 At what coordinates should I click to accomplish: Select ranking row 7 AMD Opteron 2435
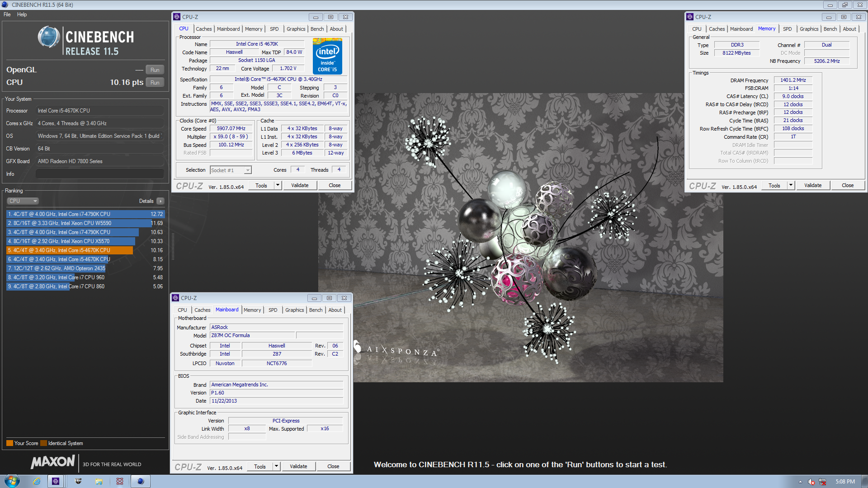click(85, 268)
